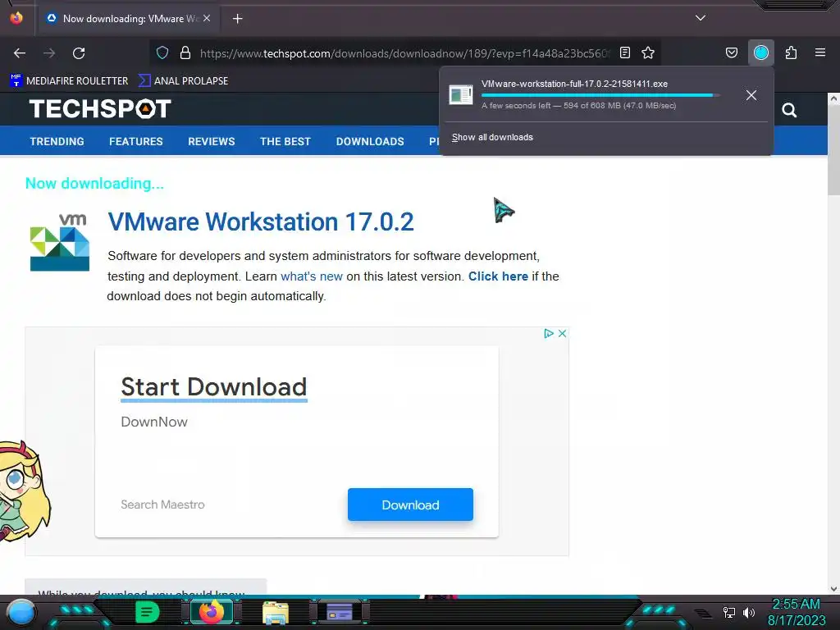
Task: Reload the current page
Action: click(x=79, y=53)
